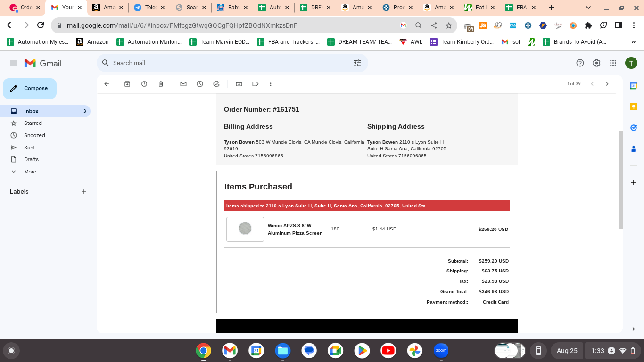The image size is (644, 362).
Task: Open the launcher button on shelf
Action: coord(11,351)
